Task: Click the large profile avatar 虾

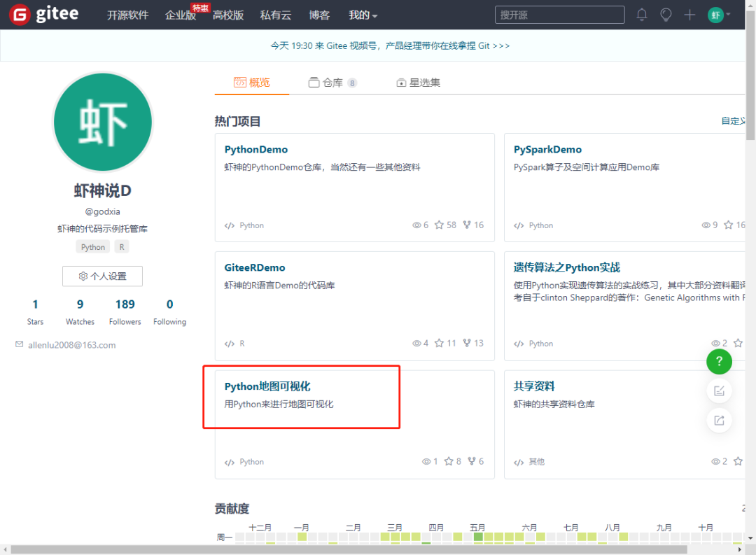Action: pos(103,122)
